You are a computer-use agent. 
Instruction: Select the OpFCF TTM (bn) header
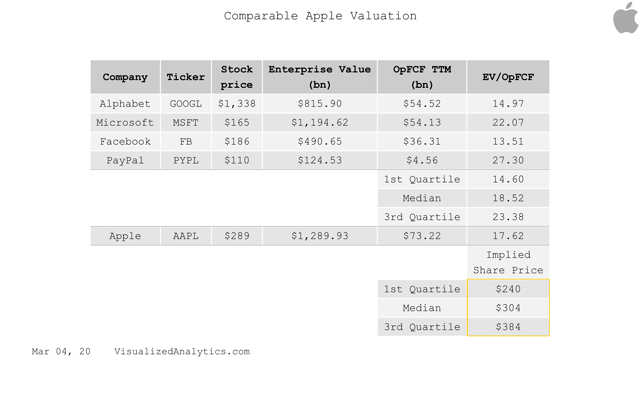click(422, 77)
